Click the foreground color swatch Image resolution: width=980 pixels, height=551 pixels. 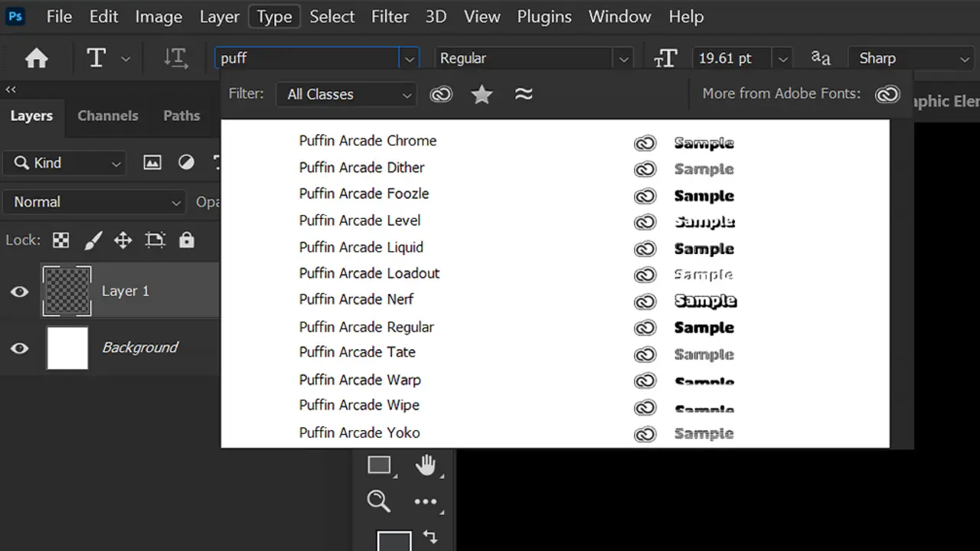(x=394, y=540)
